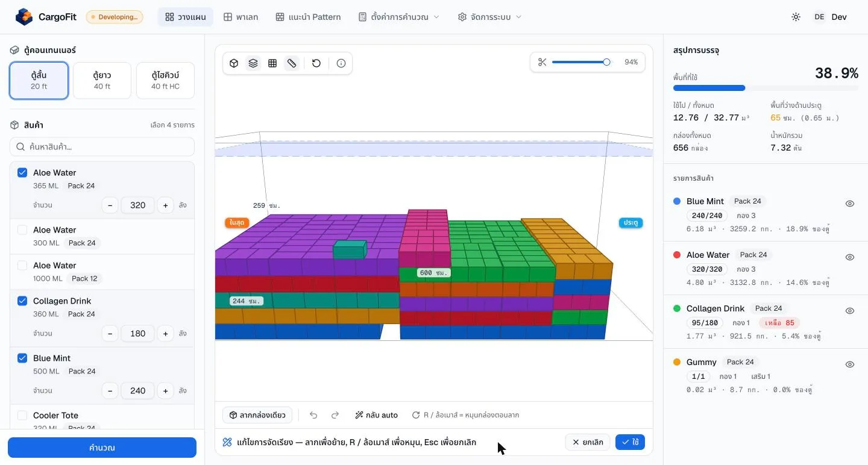Click the undo arrow in edit bar

coord(313,415)
